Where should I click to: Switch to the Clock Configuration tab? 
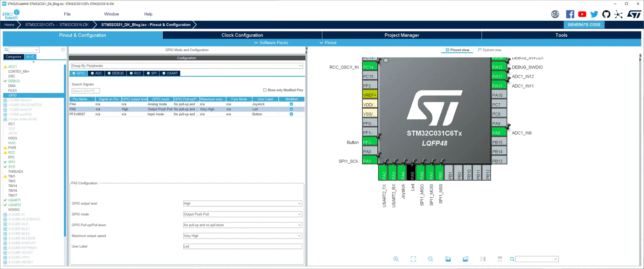[242, 35]
